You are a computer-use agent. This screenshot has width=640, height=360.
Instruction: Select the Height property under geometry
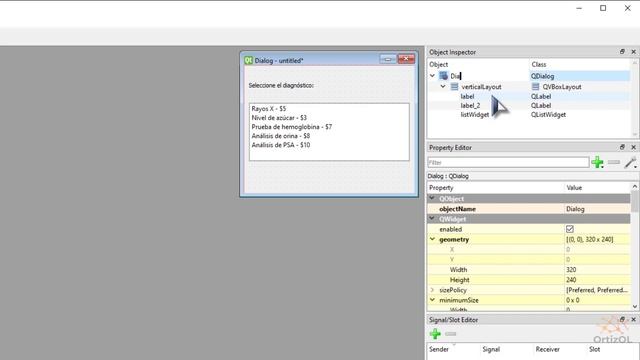point(460,280)
